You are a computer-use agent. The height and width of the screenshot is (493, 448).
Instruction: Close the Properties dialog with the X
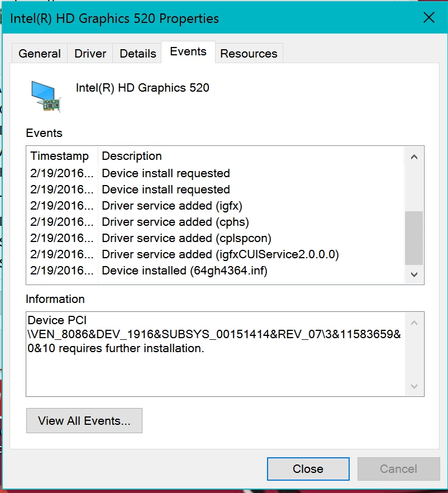(429, 18)
